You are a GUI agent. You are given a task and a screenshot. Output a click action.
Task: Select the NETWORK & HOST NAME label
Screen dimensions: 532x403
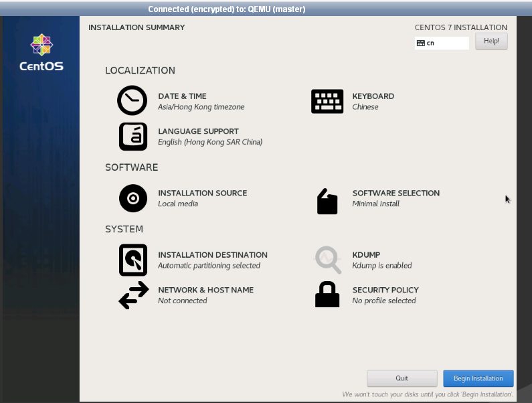point(205,290)
